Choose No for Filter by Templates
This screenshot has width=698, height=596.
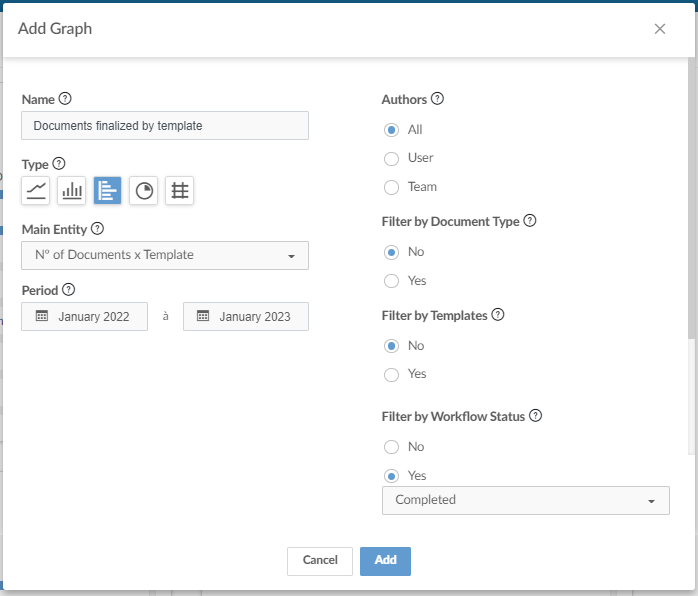(391, 346)
